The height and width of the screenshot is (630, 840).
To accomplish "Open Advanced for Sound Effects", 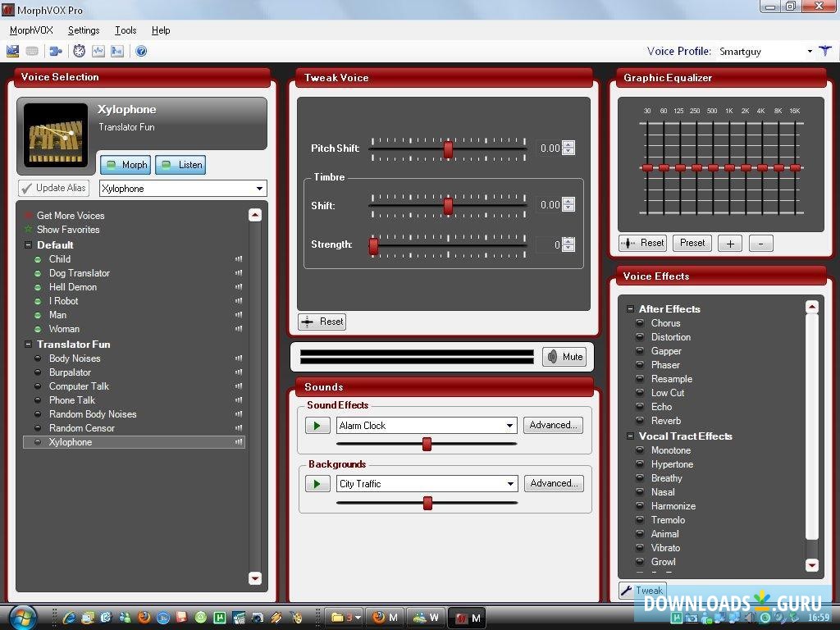I will point(553,426).
